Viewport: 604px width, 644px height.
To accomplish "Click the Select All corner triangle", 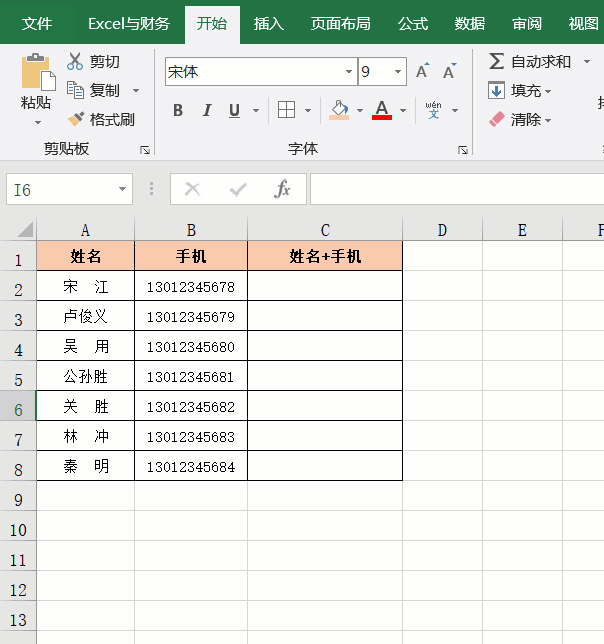I will [25, 229].
